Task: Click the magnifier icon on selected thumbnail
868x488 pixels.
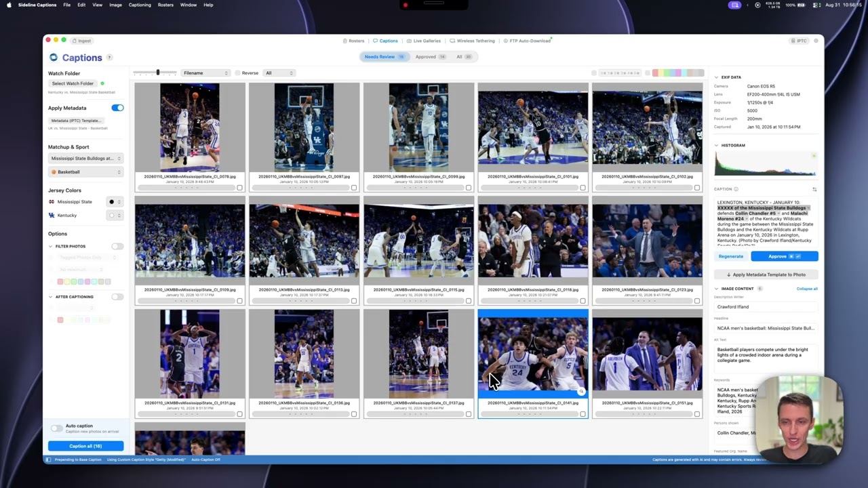Action: pos(581,392)
